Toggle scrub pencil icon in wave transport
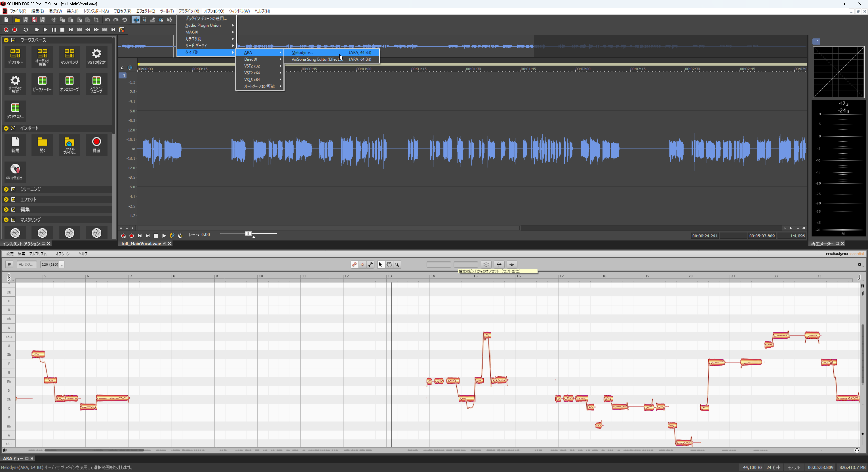 pyautogui.click(x=172, y=236)
